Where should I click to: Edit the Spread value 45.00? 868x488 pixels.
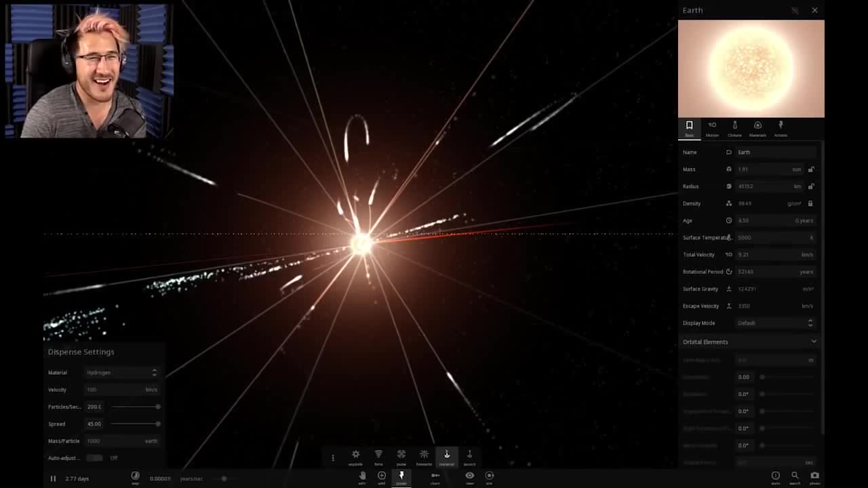pyautogui.click(x=96, y=424)
